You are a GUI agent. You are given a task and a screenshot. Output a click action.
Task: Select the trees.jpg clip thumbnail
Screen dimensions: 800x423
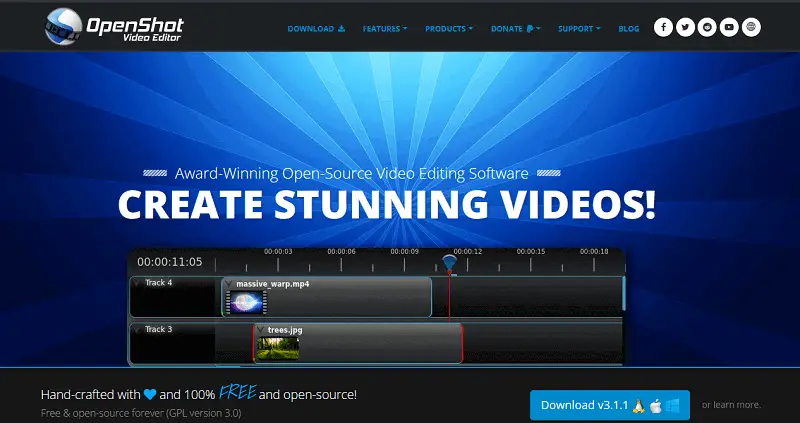[x=278, y=349]
